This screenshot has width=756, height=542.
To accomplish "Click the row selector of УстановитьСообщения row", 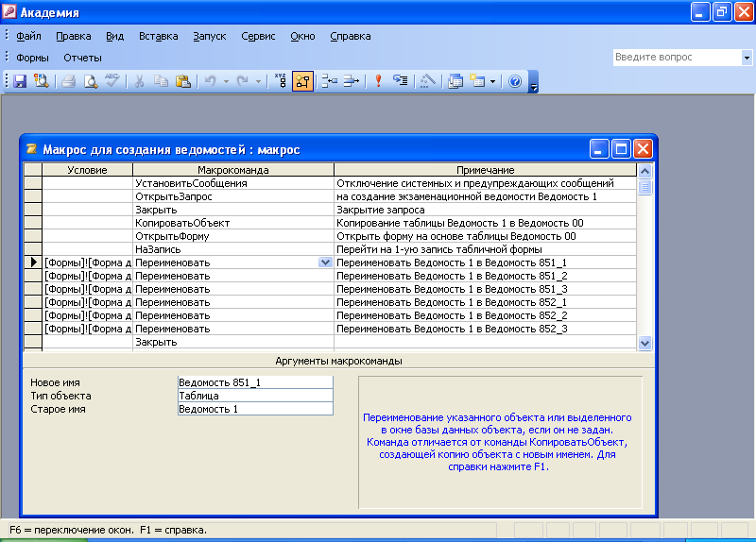I will 33,183.
